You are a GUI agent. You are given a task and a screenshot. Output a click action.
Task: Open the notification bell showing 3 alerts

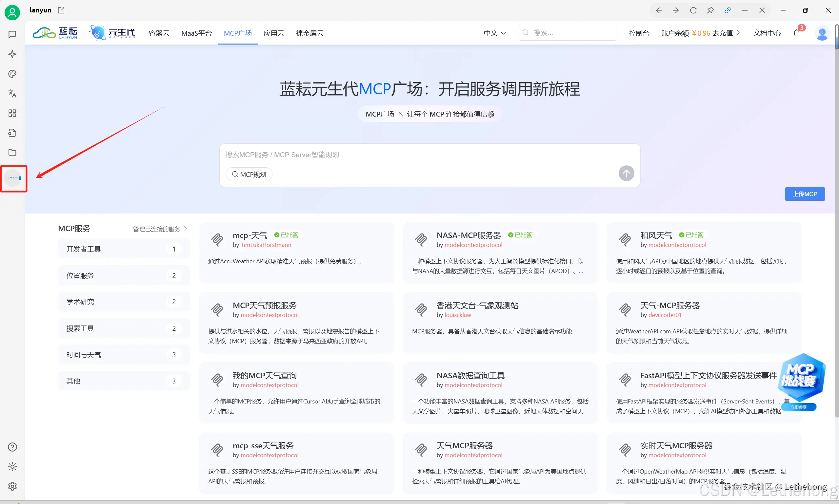[x=797, y=33]
